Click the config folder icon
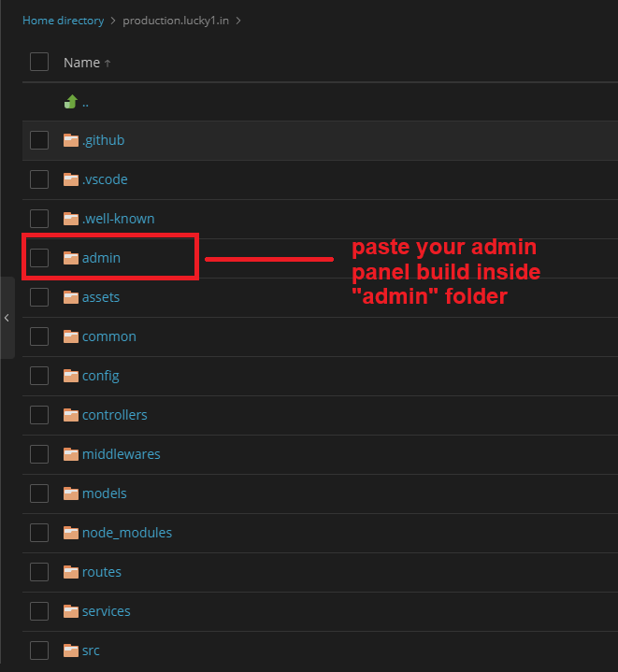The image size is (618, 672). click(71, 376)
